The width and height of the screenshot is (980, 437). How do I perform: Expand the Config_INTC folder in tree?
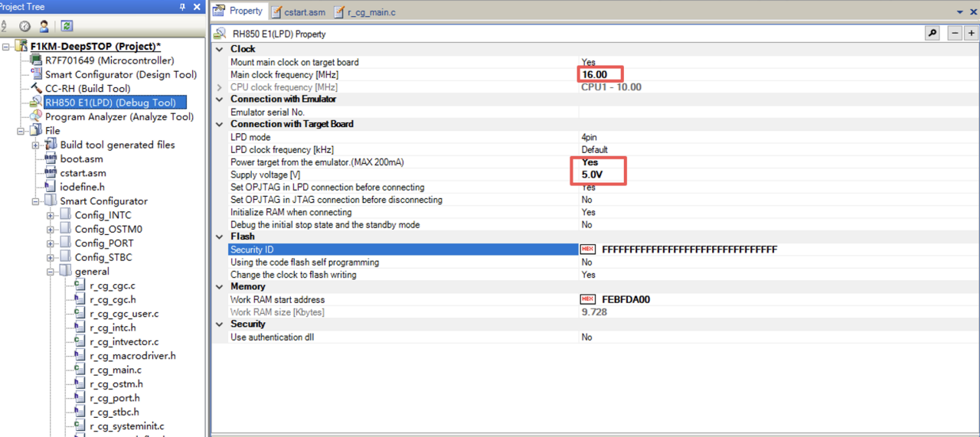point(51,216)
